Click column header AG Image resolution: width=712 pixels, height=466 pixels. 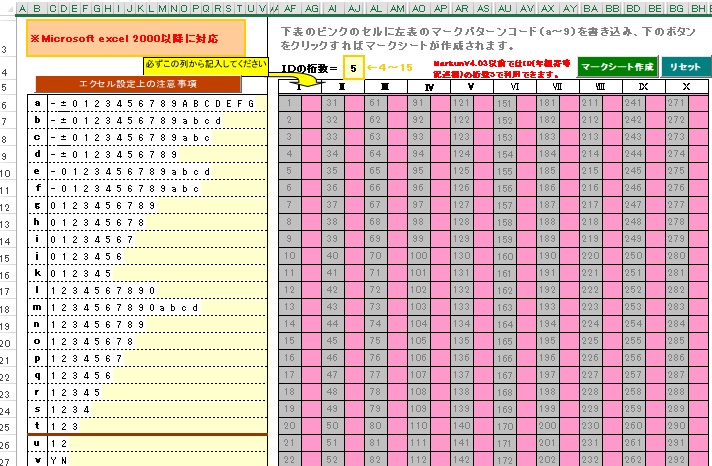click(312, 8)
